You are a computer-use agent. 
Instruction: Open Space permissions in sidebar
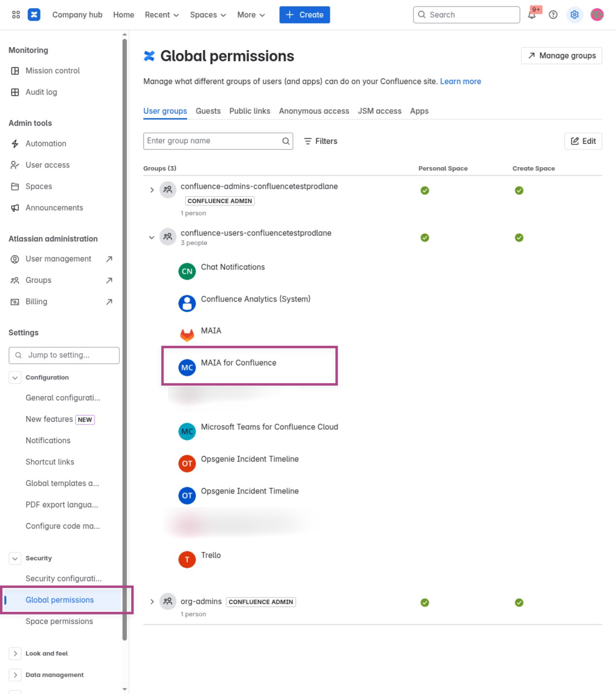point(59,621)
